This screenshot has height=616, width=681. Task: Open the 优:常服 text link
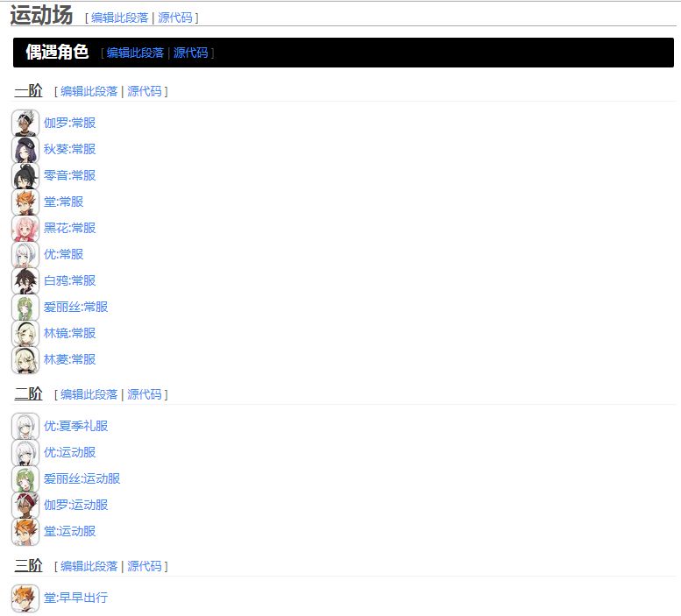[x=63, y=254]
